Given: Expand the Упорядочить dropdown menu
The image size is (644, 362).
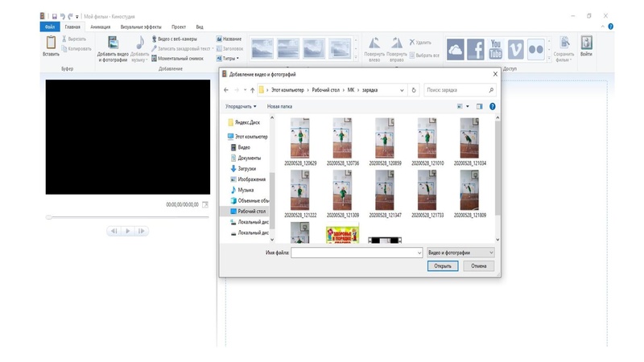Looking at the screenshot, I should 242,106.
